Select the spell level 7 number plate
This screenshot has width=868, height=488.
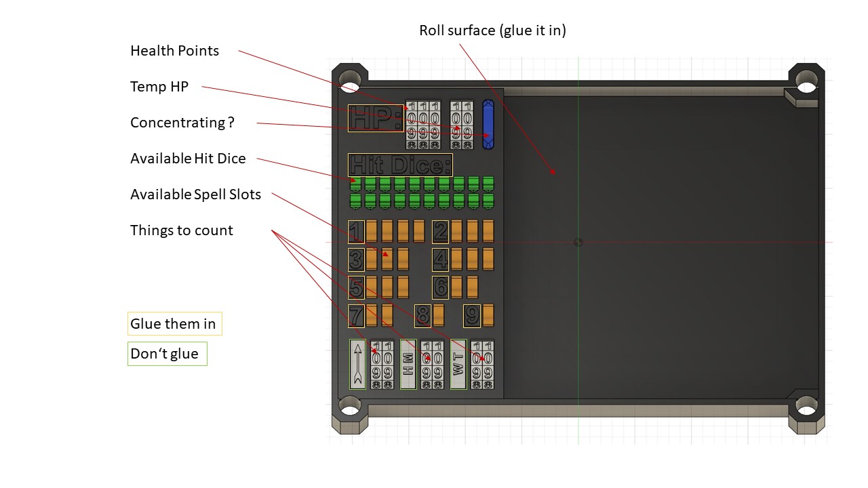point(356,315)
